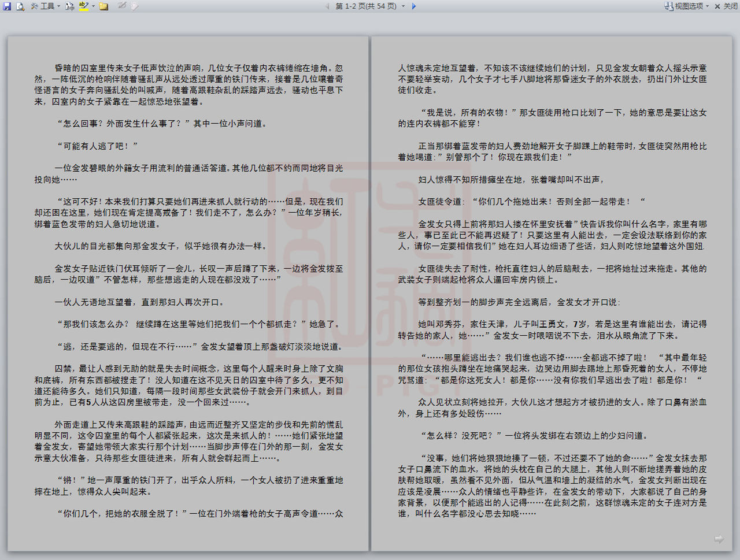Expand the 视图选项 dropdown arrow
740x560 pixels.
(707, 6)
